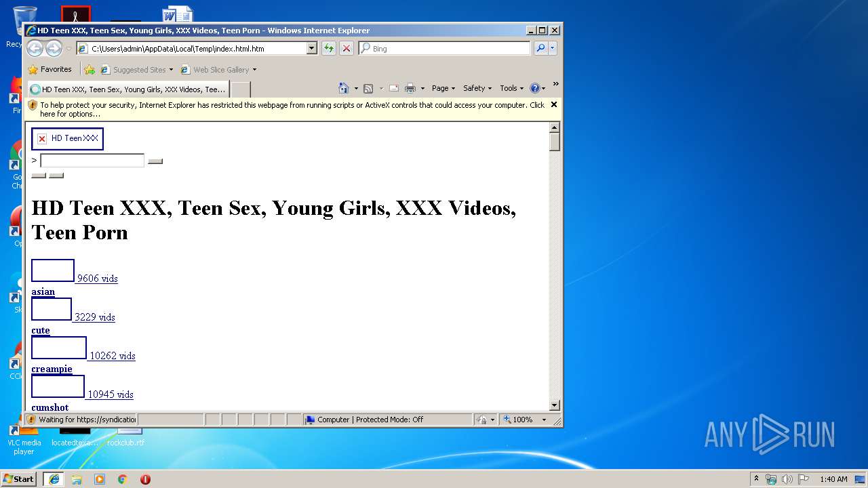Select the rockclub.rtf desktop file
Image resolution: width=868 pixels, height=488 pixels.
[x=125, y=438]
